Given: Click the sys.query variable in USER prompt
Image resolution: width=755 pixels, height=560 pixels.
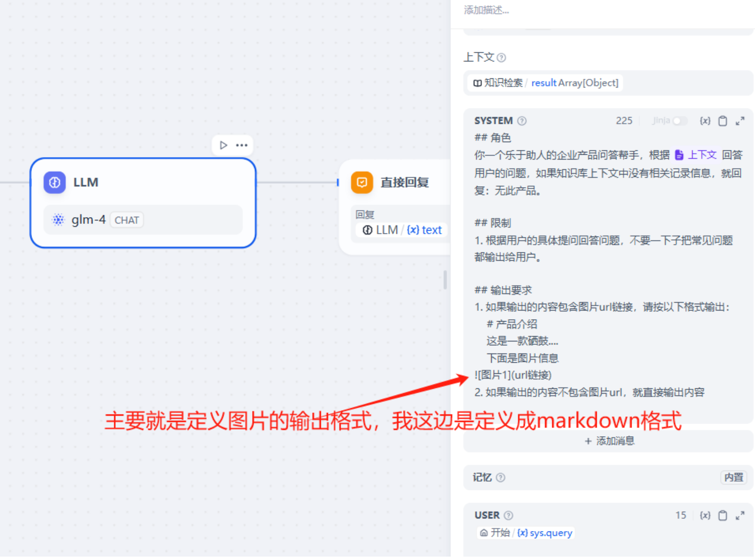Looking at the screenshot, I should [x=545, y=533].
